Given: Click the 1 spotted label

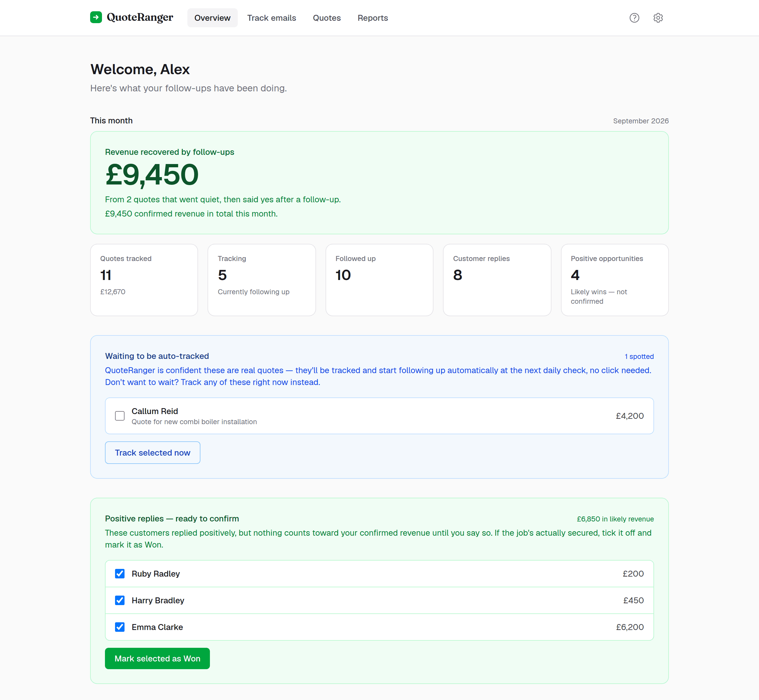Looking at the screenshot, I should point(639,357).
